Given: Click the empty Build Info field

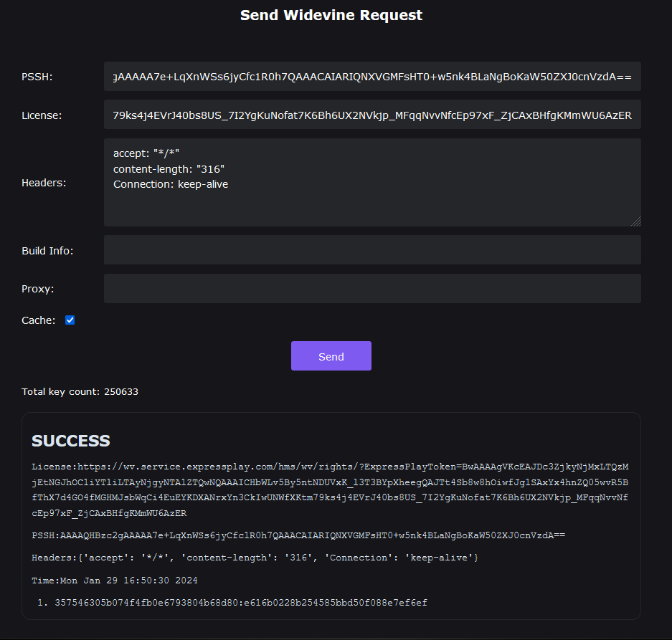Looking at the screenshot, I should [x=372, y=250].
